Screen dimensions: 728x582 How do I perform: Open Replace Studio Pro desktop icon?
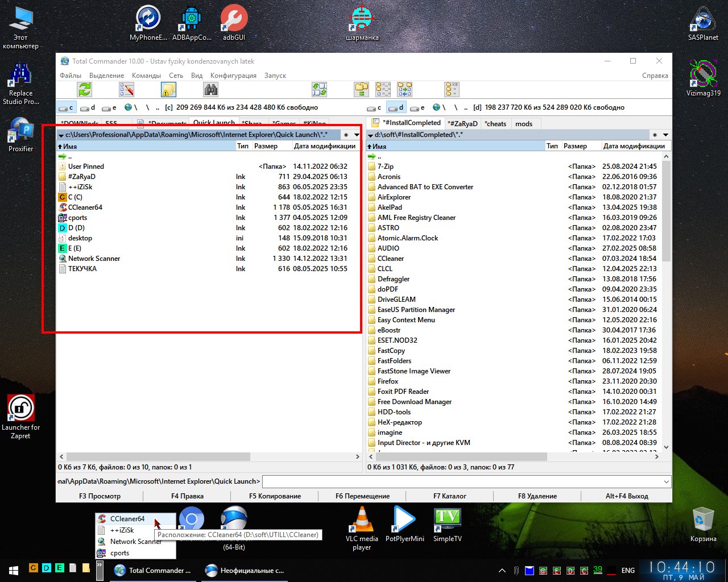click(21, 84)
